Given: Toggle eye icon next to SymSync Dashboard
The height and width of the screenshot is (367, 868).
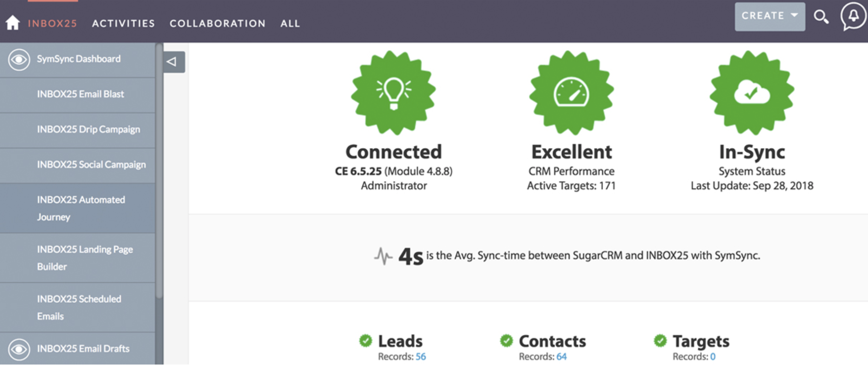Looking at the screenshot, I should tap(19, 60).
